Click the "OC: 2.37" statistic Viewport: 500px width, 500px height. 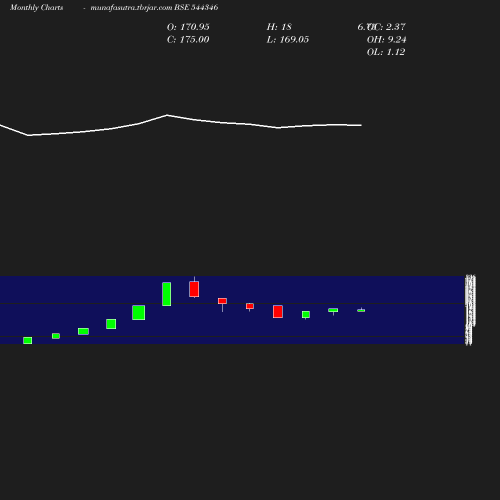pyautogui.click(x=386, y=27)
